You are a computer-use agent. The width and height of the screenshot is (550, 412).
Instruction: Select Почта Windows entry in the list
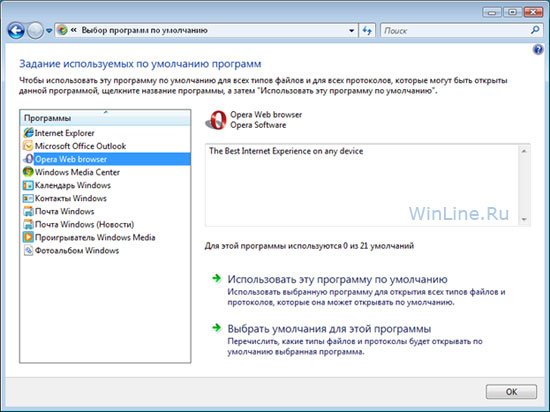tap(65, 211)
